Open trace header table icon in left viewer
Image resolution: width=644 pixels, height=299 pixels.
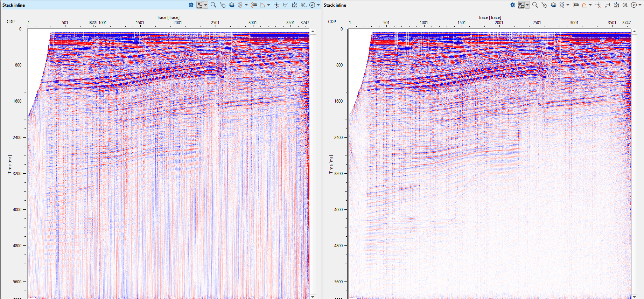pyautogui.click(x=254, y=5)
